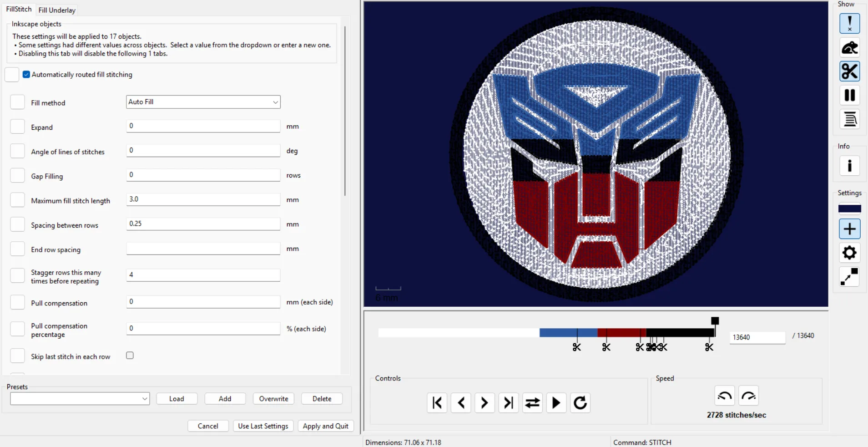Click the Overwrite preset button
The image size is (868, 447).
(x=274, y=399)
